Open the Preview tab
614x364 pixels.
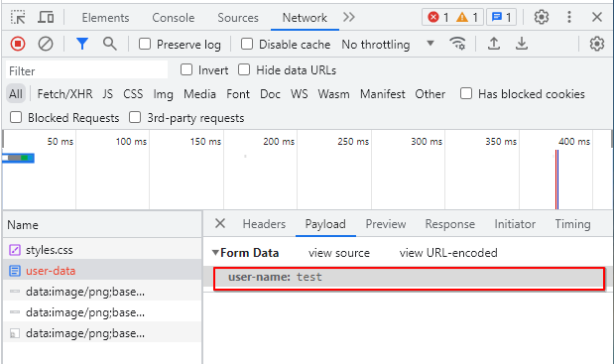386,224
